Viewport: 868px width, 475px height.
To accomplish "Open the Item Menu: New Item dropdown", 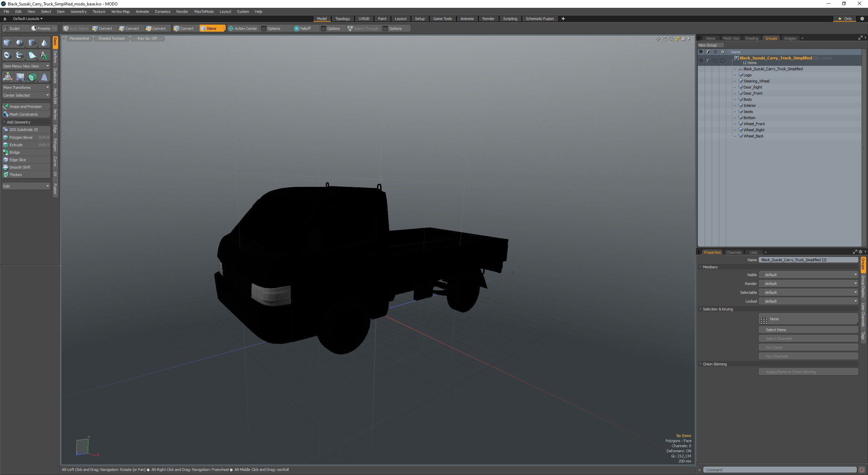I will click(26, 66).
